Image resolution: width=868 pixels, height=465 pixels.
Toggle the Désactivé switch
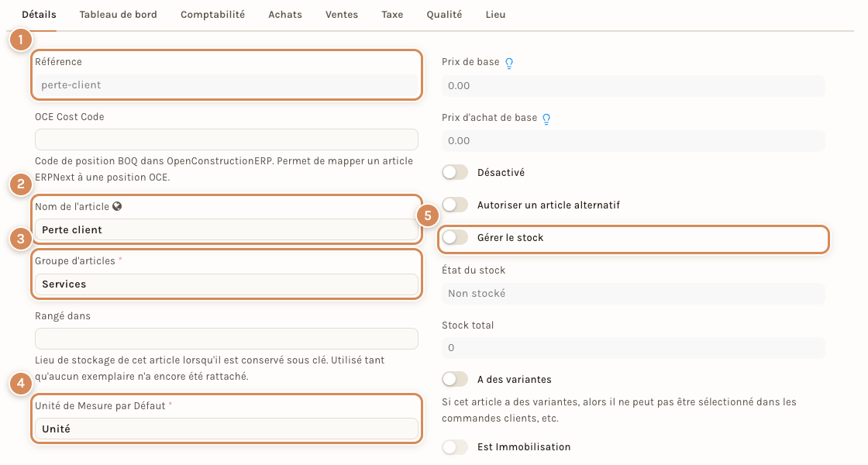[x=455, y=172]
